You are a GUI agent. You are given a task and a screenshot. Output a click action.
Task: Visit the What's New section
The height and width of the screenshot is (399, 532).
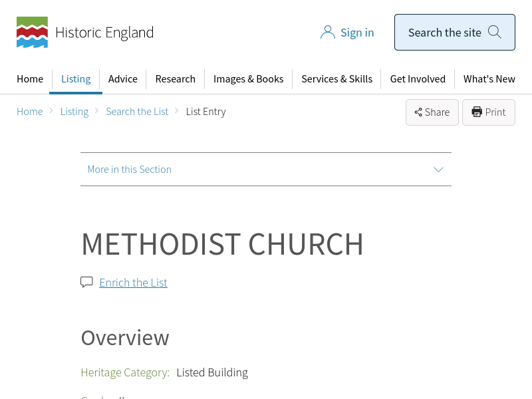click(489, 78)
